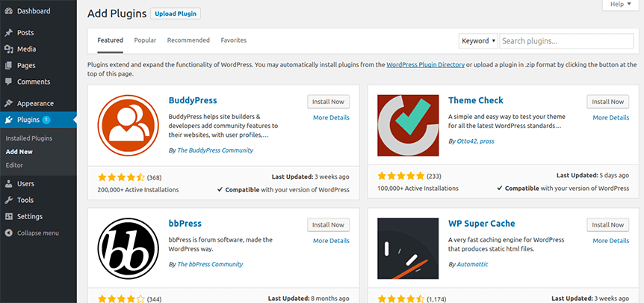This screenshot has width=644, height=303.
Task: Click the Plugins update count badge
Action: coord(46,120)
